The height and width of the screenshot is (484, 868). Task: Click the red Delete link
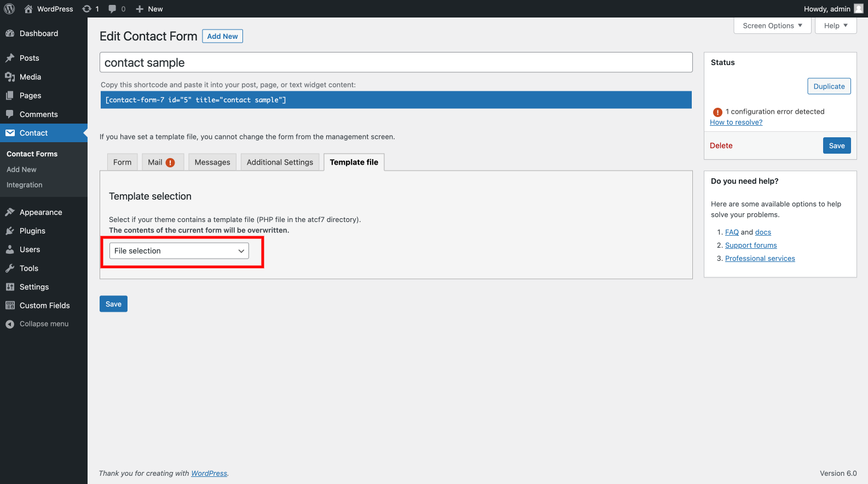click(721, 145)
